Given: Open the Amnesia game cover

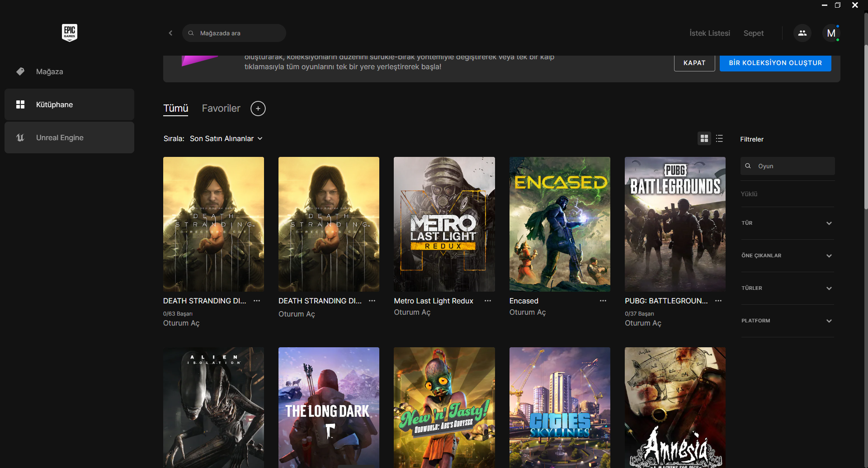Looking at the screenshot, I should click(x=675, y=407).
